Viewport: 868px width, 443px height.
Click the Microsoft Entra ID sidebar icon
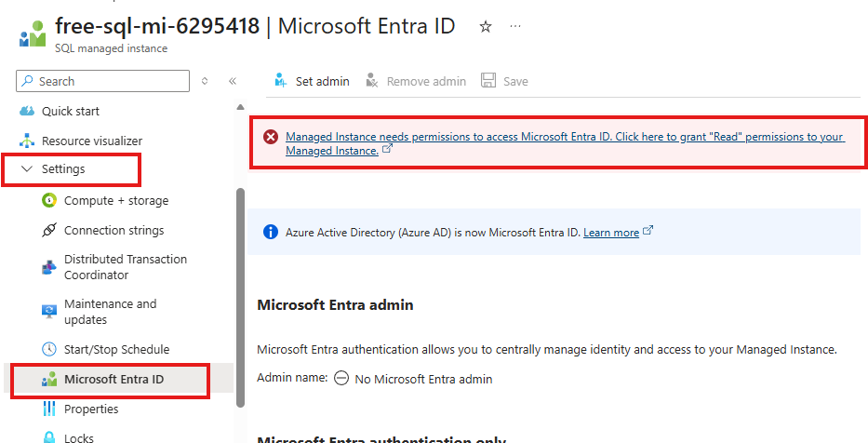point(49,380)
